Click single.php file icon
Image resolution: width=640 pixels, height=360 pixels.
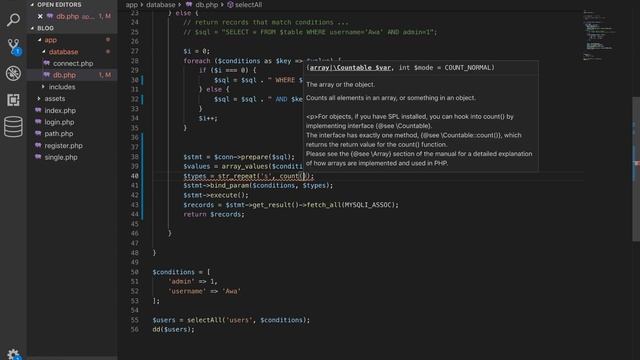point(38,157)
